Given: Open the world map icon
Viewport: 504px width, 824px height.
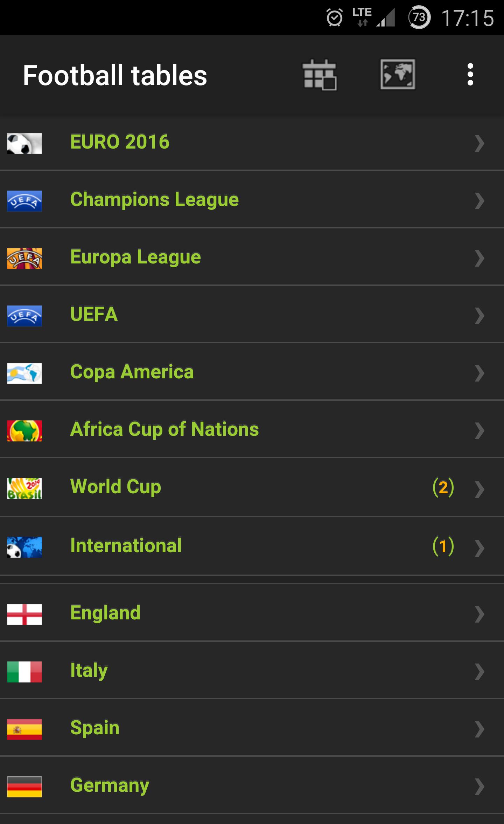Looking at the screenshot, I should pos(398,74).
